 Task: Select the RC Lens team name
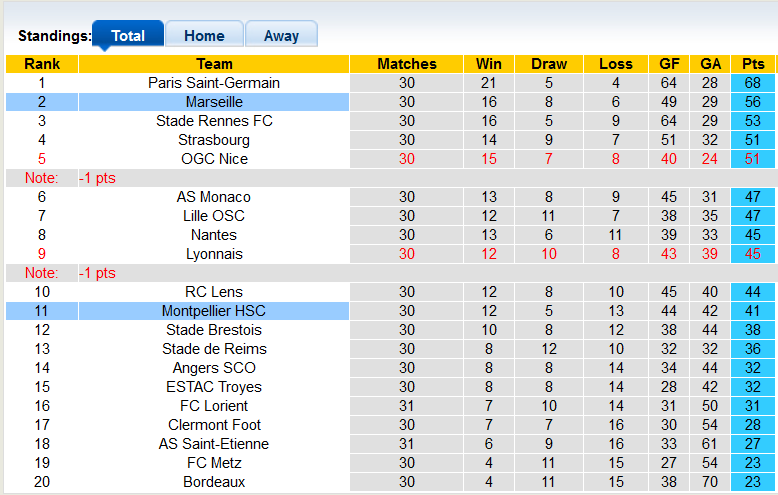coord(214,292)
